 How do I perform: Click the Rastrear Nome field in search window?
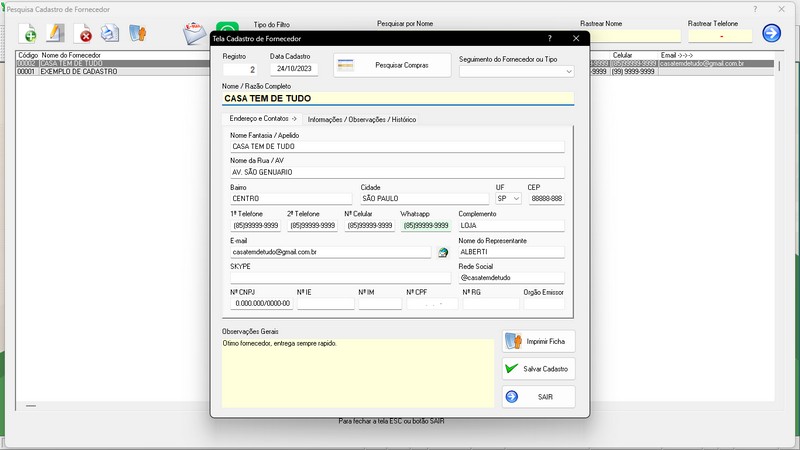click(635, 36)
